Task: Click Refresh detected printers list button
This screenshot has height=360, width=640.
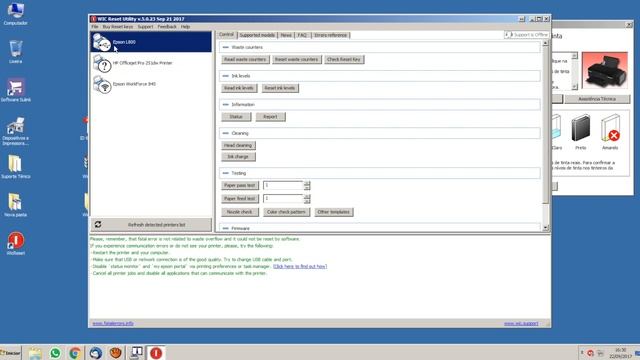Action: pos(151,224)
